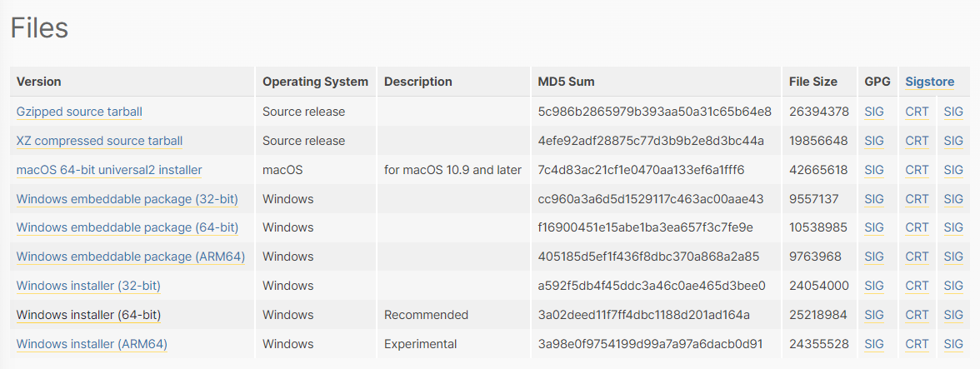Open GPG SIG for Windows installer (32-bit)

(x=874, y=286)
